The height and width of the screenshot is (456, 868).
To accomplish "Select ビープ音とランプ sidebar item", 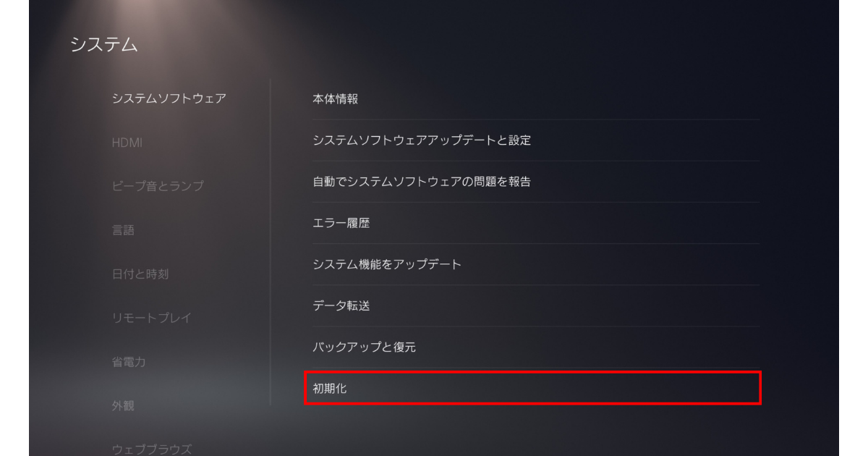I will [x=158, y=186].
